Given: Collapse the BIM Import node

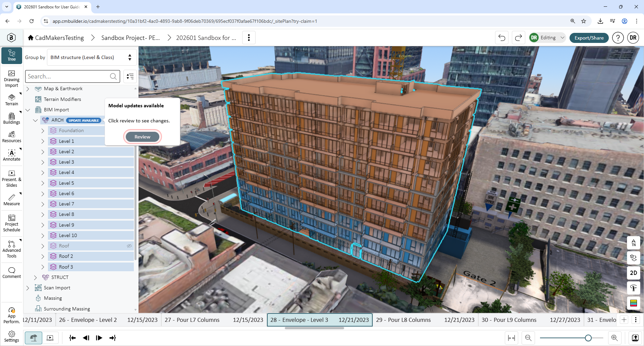Looking at the screenshot, I should pos(28,110).
